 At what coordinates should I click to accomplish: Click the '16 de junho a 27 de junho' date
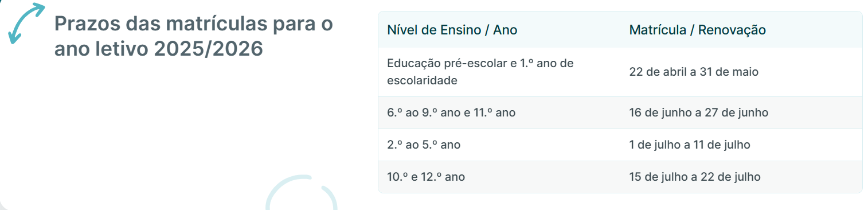(698, 113)
